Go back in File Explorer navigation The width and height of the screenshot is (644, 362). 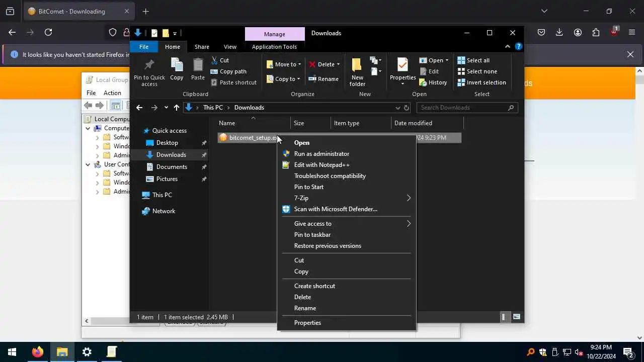click(x=139, y=108)
